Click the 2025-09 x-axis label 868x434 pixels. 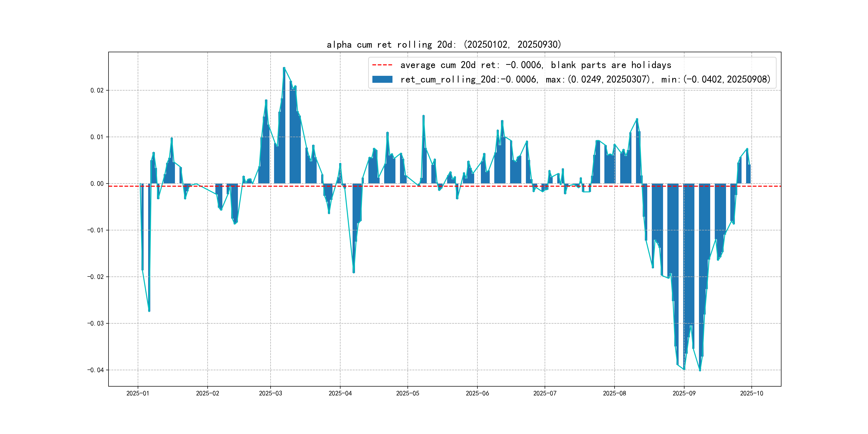[x=684, y=393]
